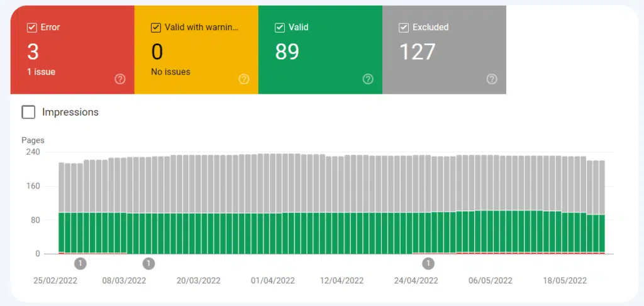
Task: Click green segment of the rightmost chart bar
Action: [x=601, y=232]
